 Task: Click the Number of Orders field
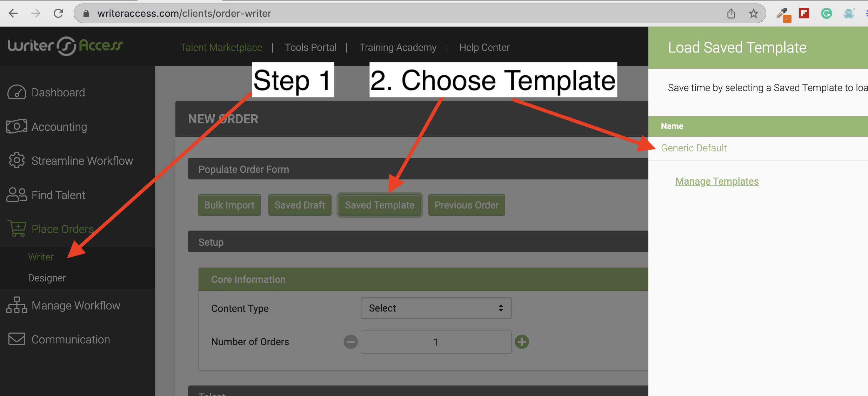pos(436,342)
